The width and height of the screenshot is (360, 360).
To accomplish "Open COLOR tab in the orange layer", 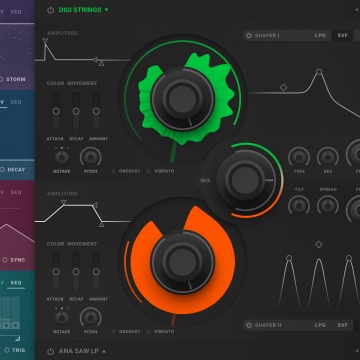I will point(55,244).
